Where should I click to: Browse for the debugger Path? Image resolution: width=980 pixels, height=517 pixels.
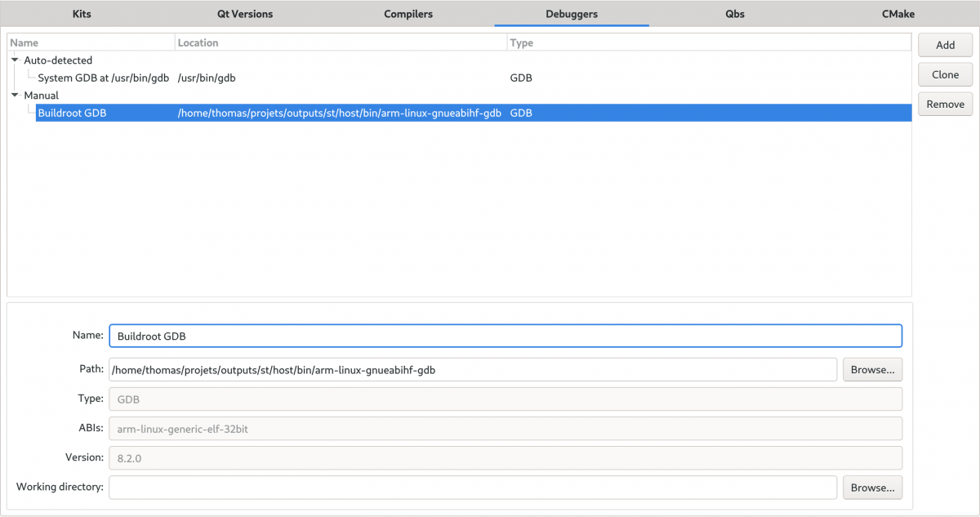872,369
